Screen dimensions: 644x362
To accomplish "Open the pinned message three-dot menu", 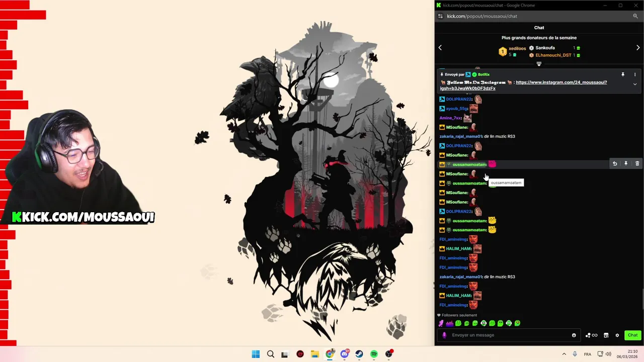I will (635, 74).
